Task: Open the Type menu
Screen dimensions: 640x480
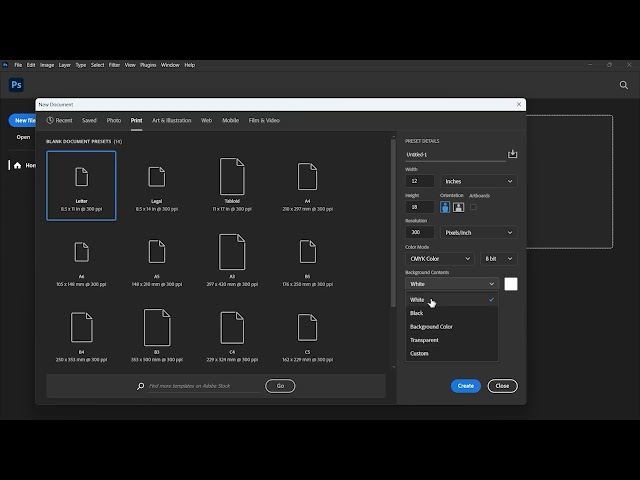Action: tap(81, 65)
